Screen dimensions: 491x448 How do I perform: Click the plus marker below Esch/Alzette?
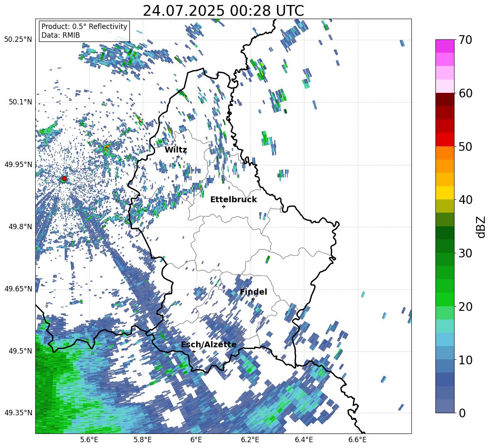[x=194, y=351]
